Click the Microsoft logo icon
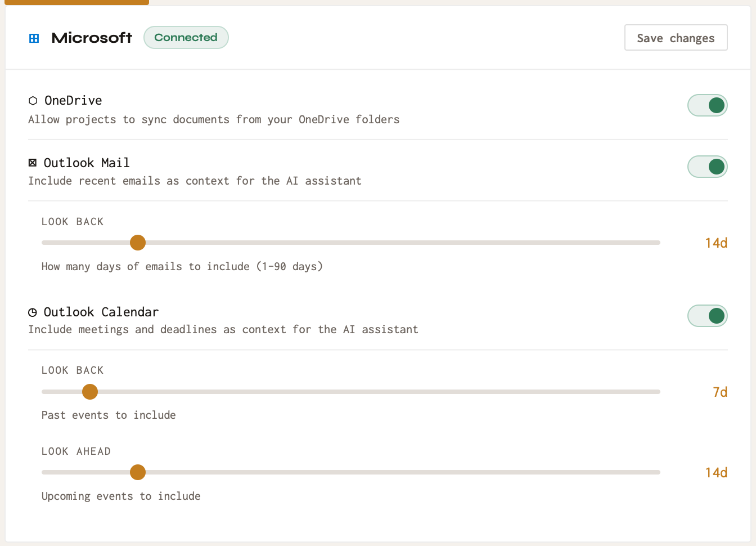Viewport: 756px width, 546px height. pyautogui.click(x=34, y=38)
